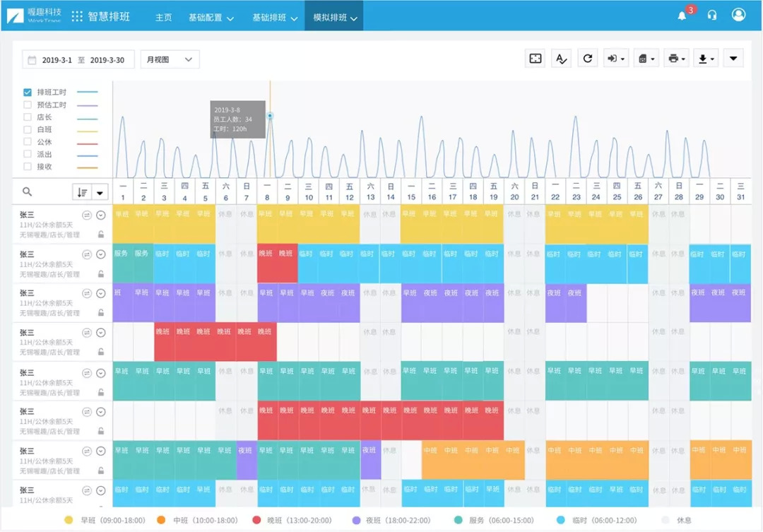The image size is (763, 532).
Task: Open the 基础配置 menu
Action: tap(211, 18)
